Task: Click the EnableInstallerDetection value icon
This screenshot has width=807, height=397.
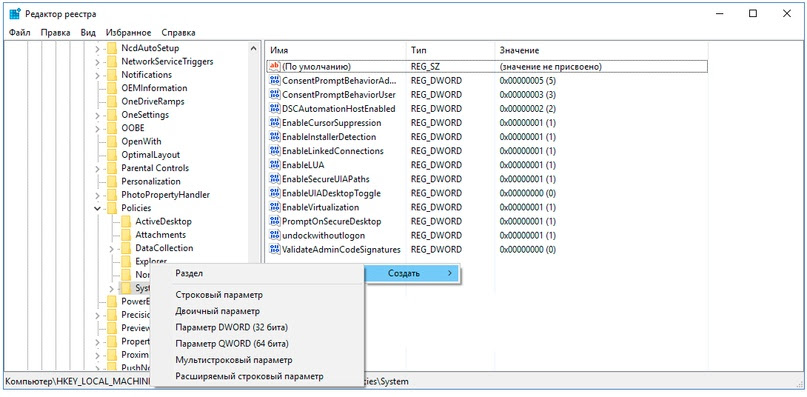Action: [x=274, y=137]
